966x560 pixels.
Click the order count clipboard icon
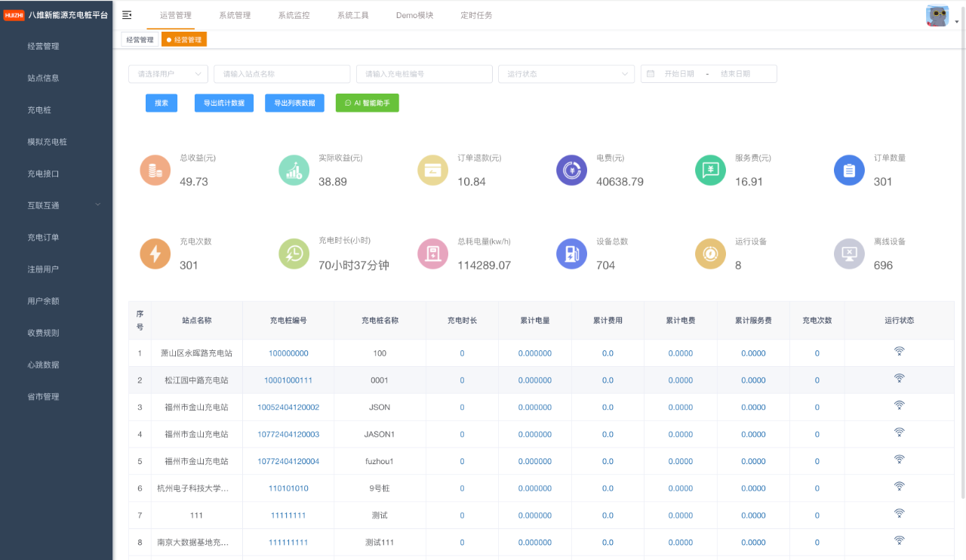(x=849, y=171)
